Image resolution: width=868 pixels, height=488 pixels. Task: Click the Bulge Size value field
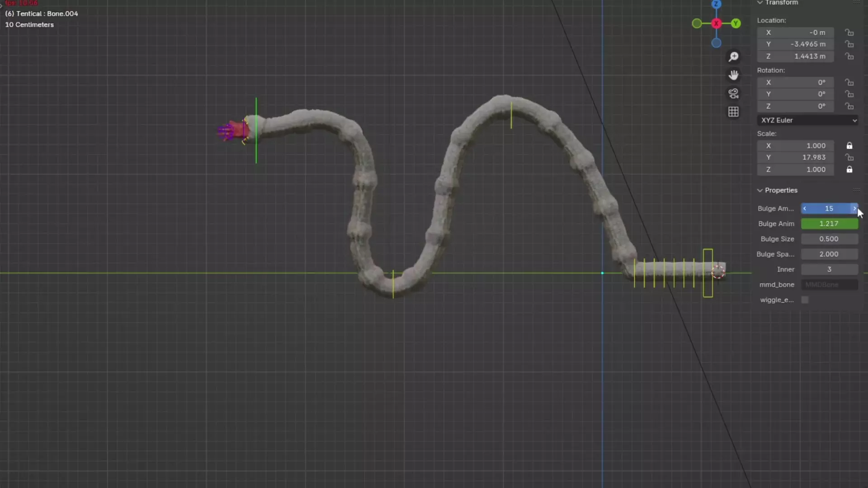coord(829,239)
